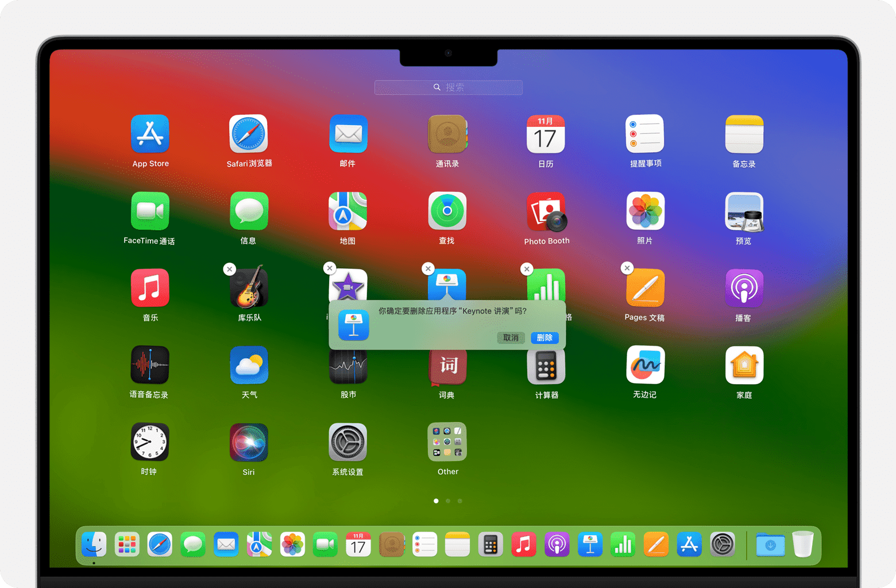Image resolution: width=896 pixels, height=588 pixels.
Task: Click X badge on iMovie star icon
Action: pyautogui.click(x=329, y=268)
